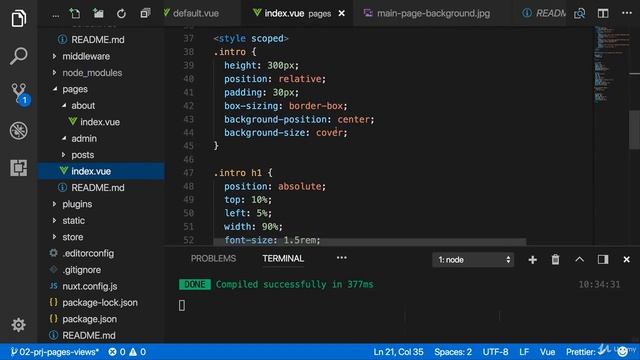
Task: Click Open Preview icon in editor toolbar
Action: [x=580, y=13]
